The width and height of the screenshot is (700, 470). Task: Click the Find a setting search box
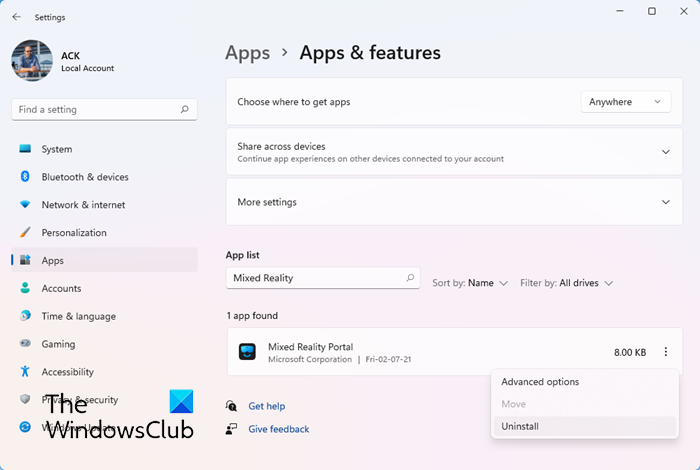coord(104,109)
